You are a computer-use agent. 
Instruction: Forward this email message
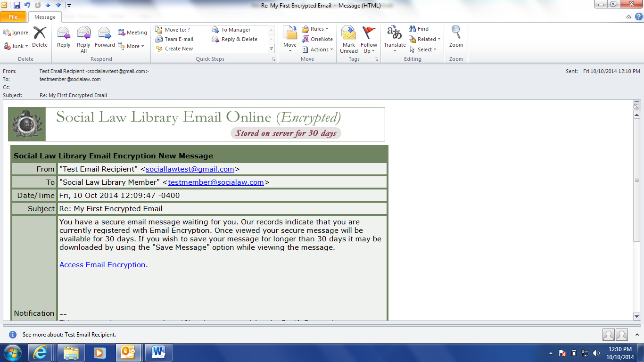coord(105,37)
